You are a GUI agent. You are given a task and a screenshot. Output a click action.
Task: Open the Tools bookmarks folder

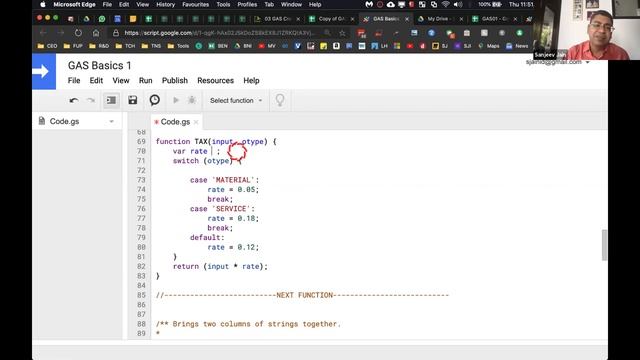[178, 46]
